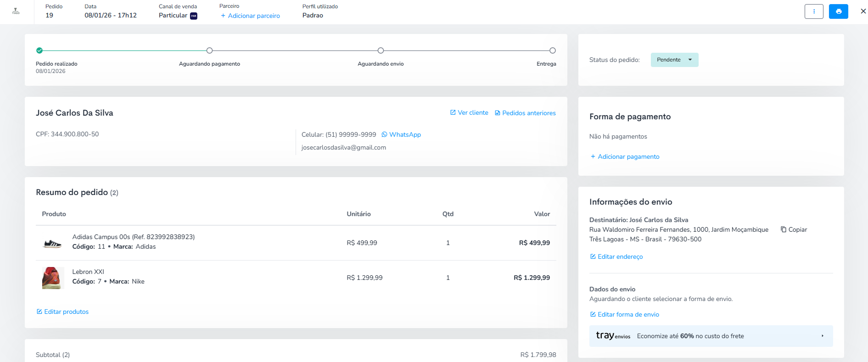This screenshot has height=362, width=868.
Task: Open the three-dots more options button
Action: [x=814, y=11]
